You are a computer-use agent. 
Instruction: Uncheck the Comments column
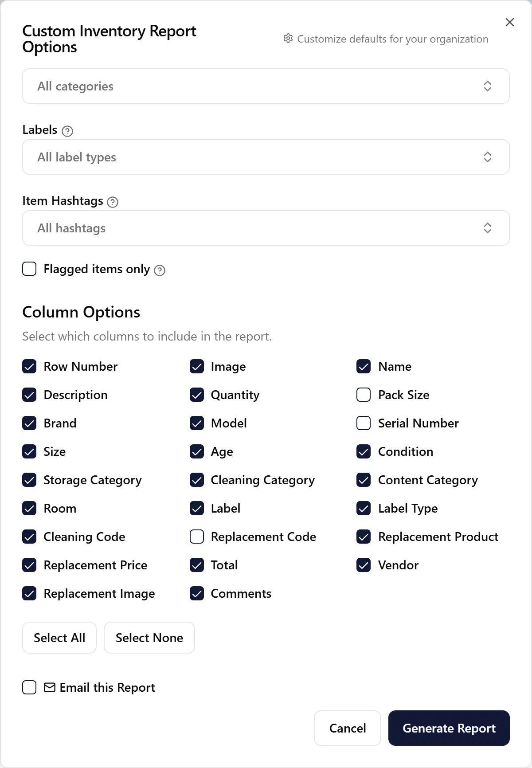pos(197,593)
